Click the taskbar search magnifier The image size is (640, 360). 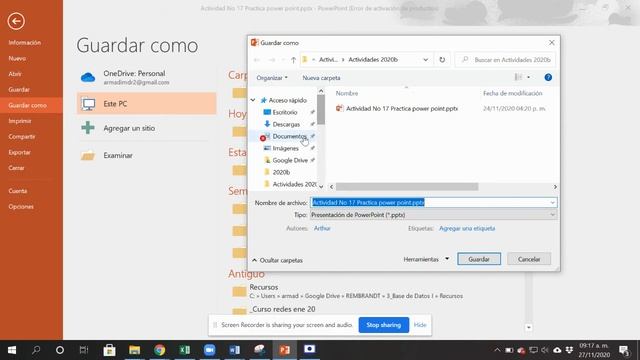tap(36, 350)
